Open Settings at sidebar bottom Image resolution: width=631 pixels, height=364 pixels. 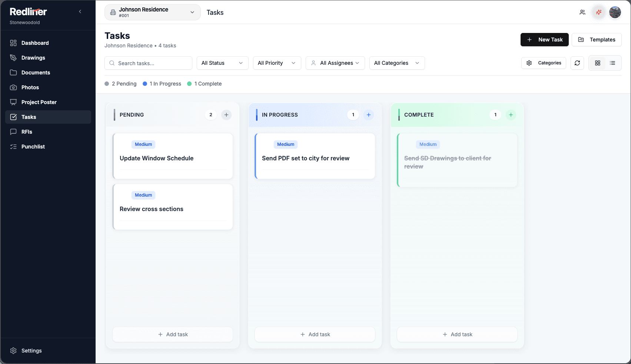48,351
